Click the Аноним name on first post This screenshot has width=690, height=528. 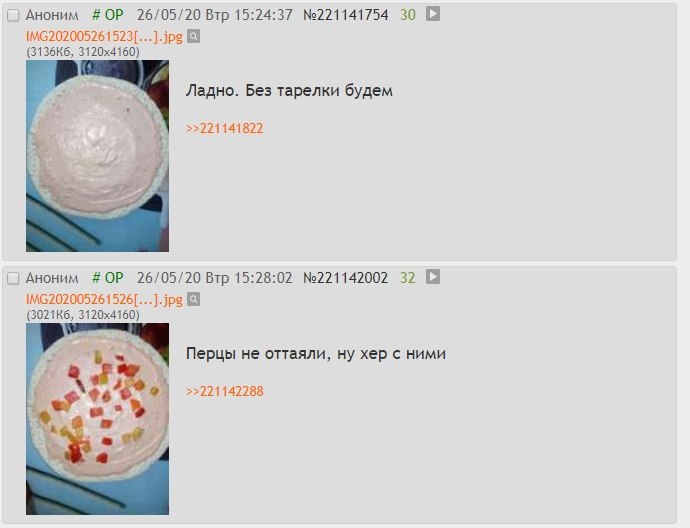click(52, 15)
